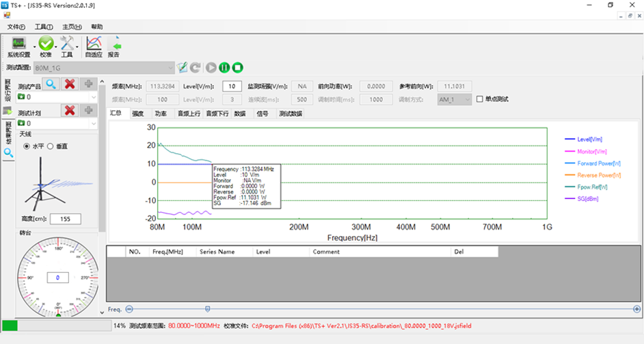Screen dimensions: 644x344
Task: Open 系统设置 system settings toolbar icon
Action: [18, 46]
